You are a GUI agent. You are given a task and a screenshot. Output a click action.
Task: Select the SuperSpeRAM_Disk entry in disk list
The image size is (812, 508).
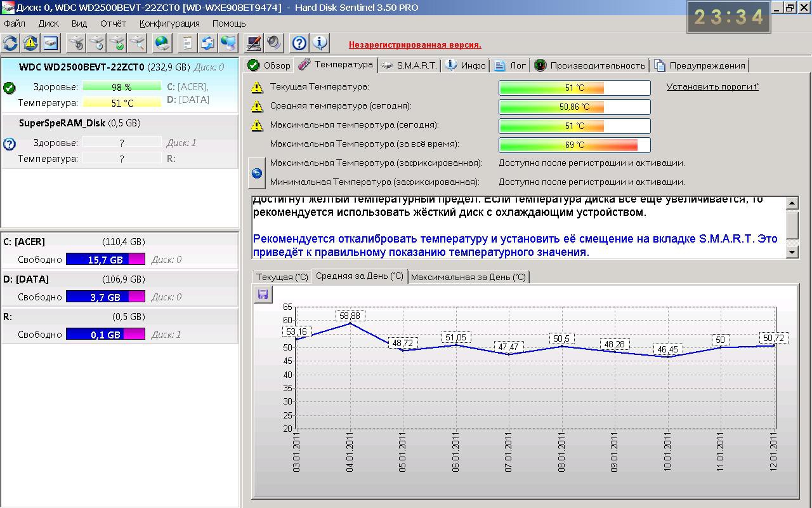click(x=79, y=123)
